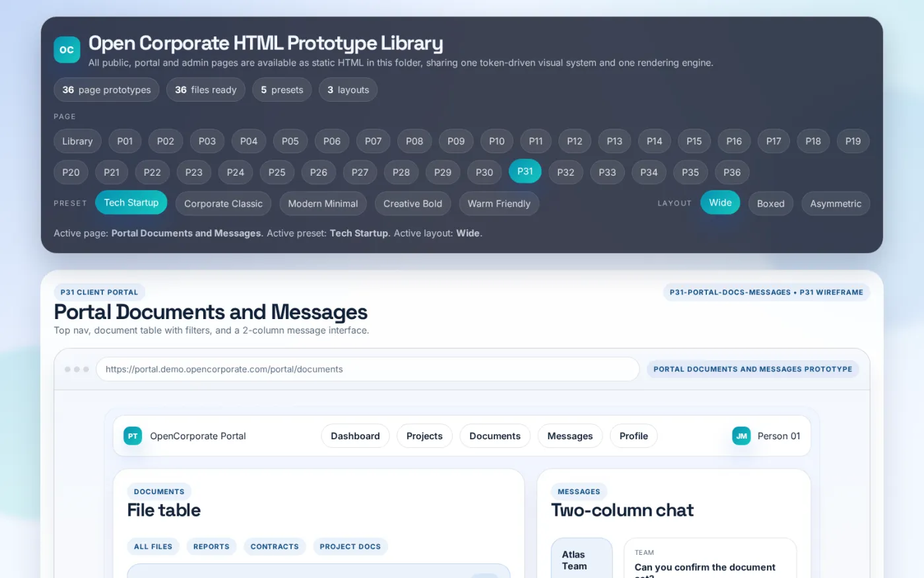
Task: Select page P21
Action: click(112, 172)
